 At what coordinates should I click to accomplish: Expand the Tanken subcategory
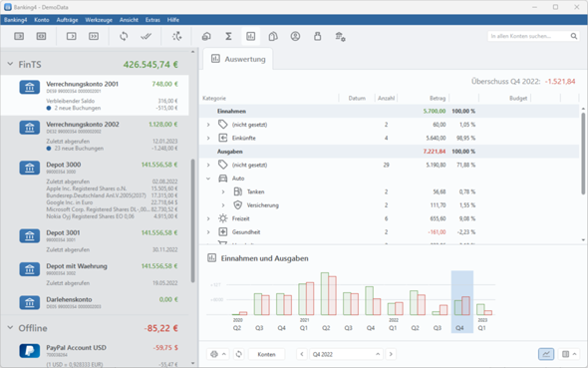click(223, 191)
